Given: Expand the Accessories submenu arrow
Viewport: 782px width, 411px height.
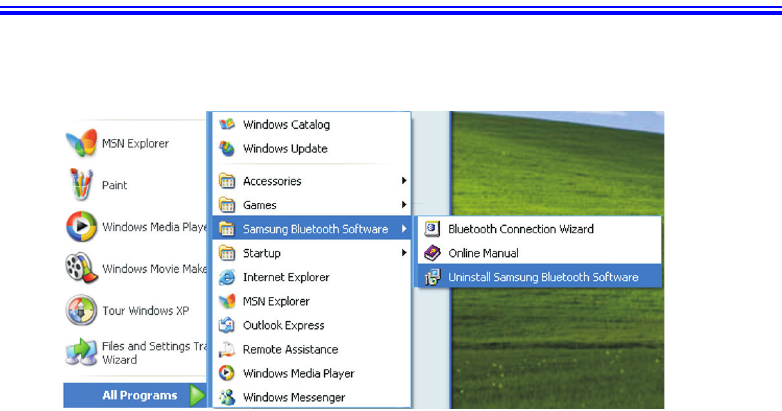Looking at the screenshot, I should (x=404, y=181).
